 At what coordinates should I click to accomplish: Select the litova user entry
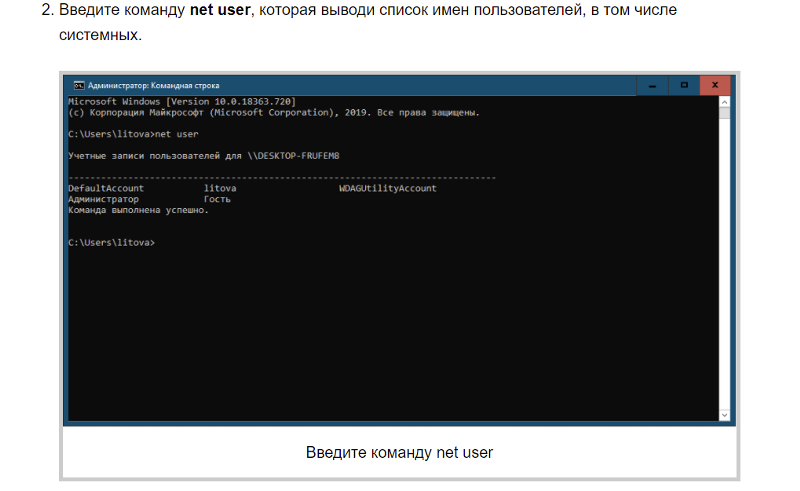tap(220, 188)
